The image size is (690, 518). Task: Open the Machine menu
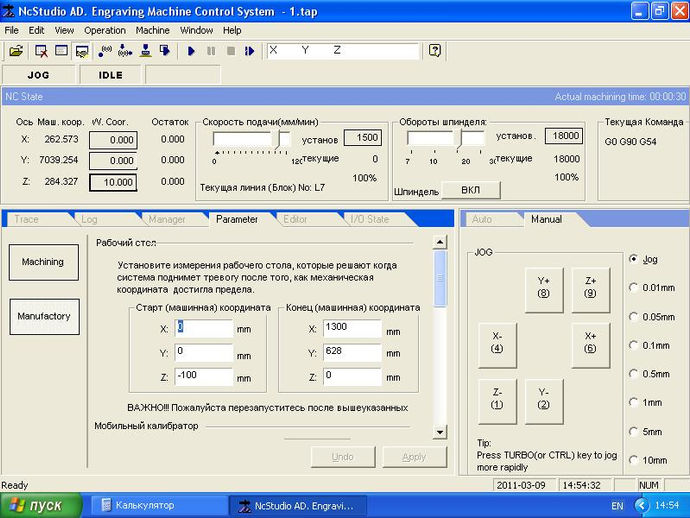pyautogui.click(x=152, y=30)
